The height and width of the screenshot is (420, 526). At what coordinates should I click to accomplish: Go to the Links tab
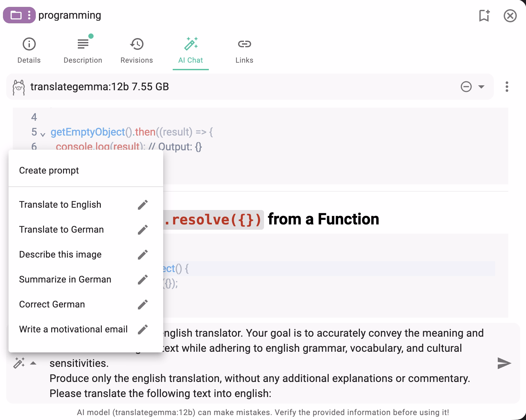click(244, 50)
